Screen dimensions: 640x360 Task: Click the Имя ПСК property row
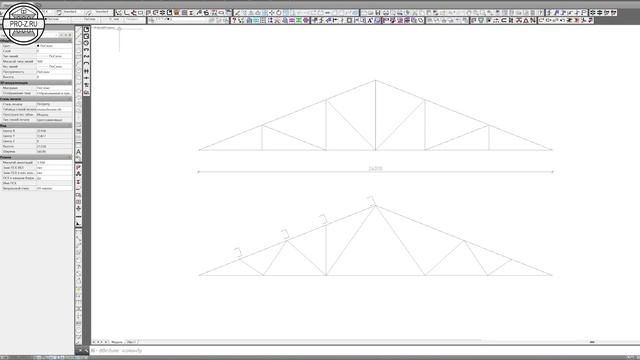point(36,183)
